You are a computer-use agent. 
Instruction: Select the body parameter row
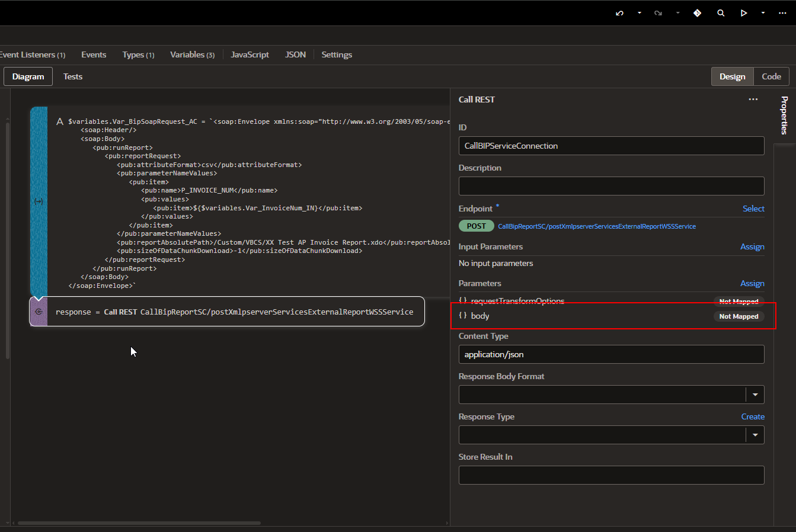tap(611, 316)
